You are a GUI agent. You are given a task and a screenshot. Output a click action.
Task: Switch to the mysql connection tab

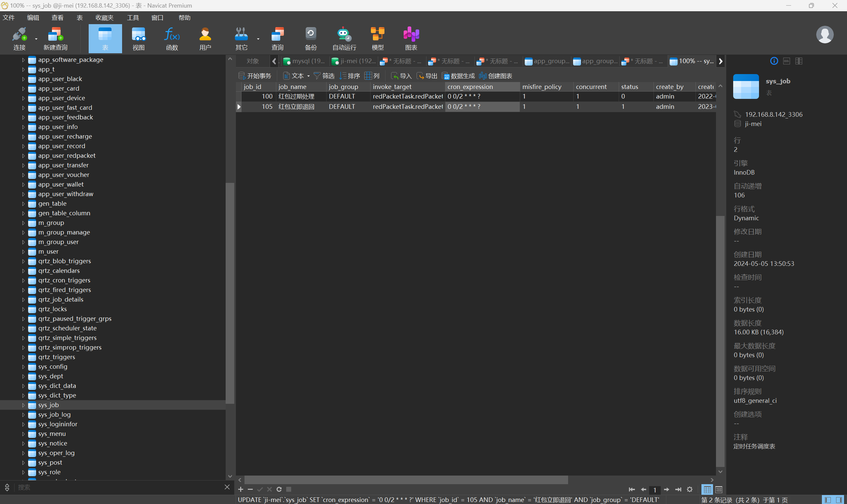pyautogui.click(x=304, y=61)
